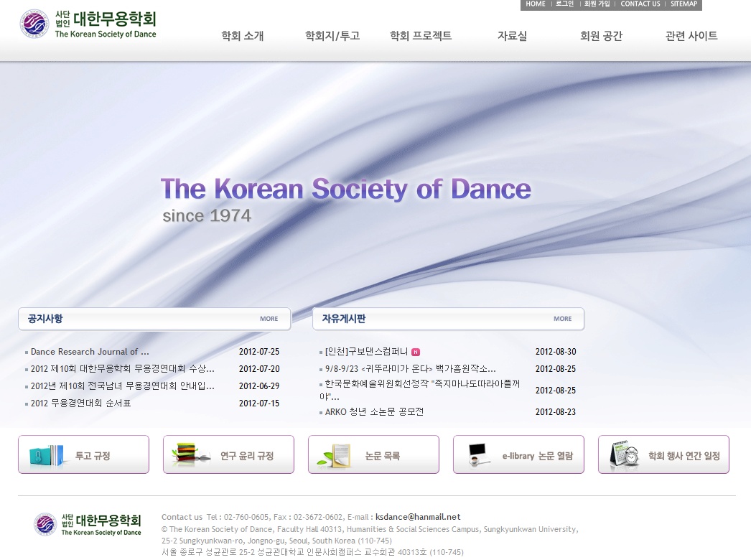The height and width of the screenshot is (560, 751).
Task: Open the 9/8-9/23 <귀뚜라미가 온다> post
Action: pyautogui.click(x=411, y=369)
